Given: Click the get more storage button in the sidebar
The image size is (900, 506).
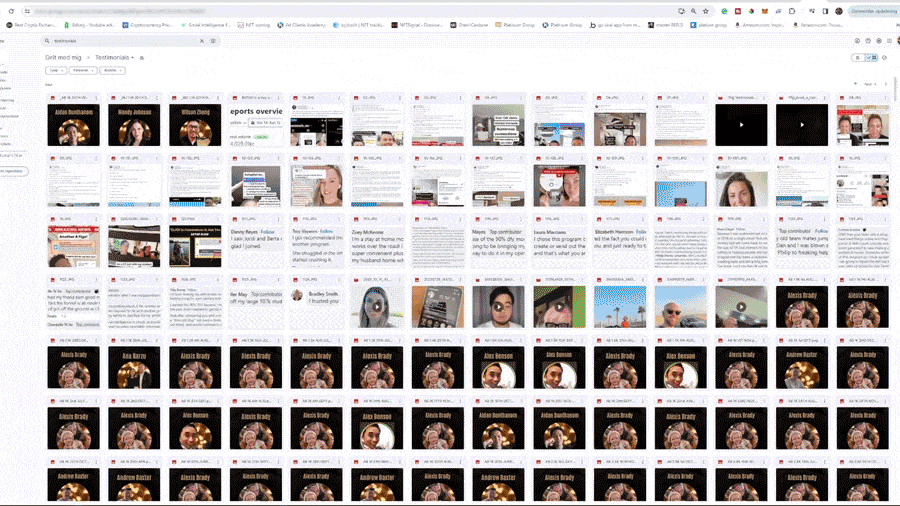Looking at the screenshot, I should tap(14, 171).
